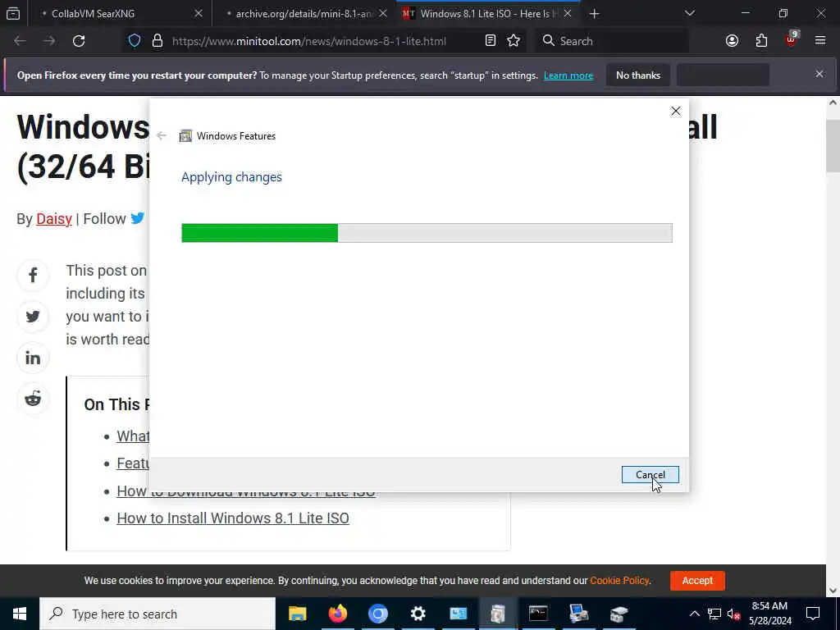840x630 pixels.
Task: Open the Firefox hamburger menu
Action: [820, 41]
